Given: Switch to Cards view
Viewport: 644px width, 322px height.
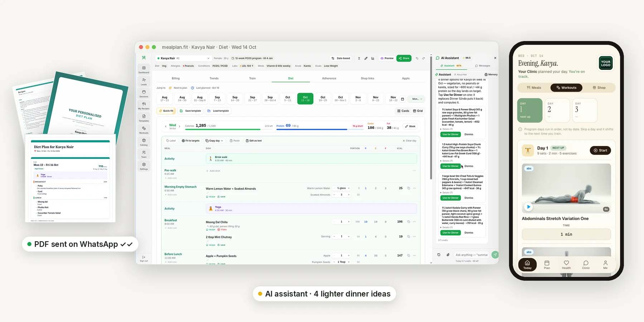Looking at the screenshot, I should 403,111.
